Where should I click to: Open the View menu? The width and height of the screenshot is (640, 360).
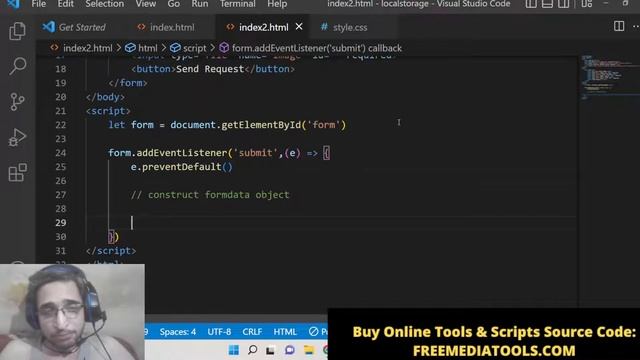(x=146, y=4)
